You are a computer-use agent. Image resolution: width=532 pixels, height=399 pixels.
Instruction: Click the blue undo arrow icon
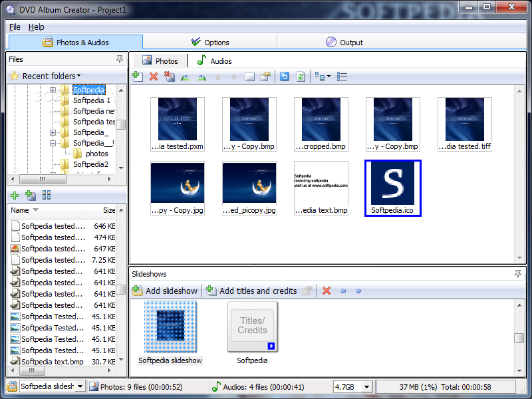tap(285, 76)
